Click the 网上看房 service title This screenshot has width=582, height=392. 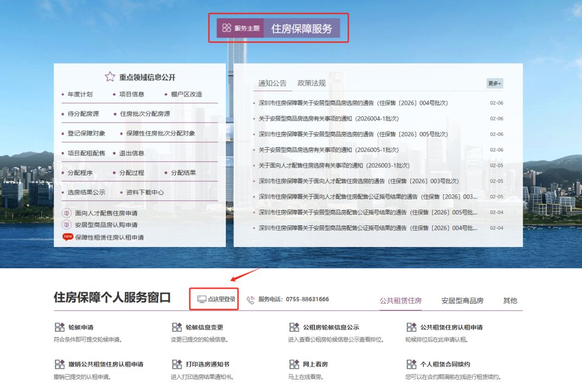click(315, 364)
